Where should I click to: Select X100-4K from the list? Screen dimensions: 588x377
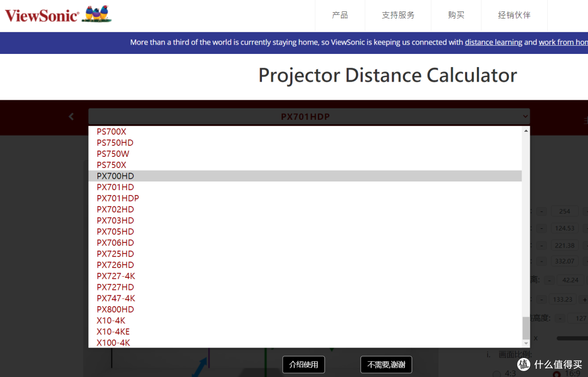(305, 343)
